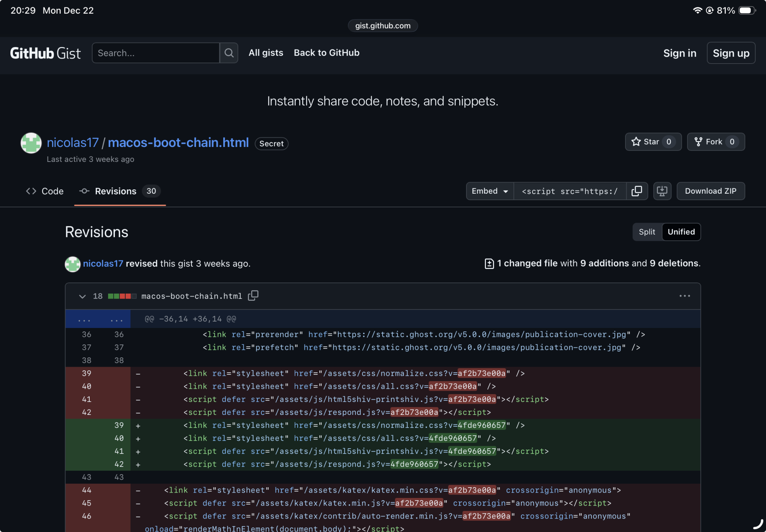Switch to the Code tab
Image resolution: width=766 pixels, height=532 pixels.
pyautogui.click(x=45, y=191)
